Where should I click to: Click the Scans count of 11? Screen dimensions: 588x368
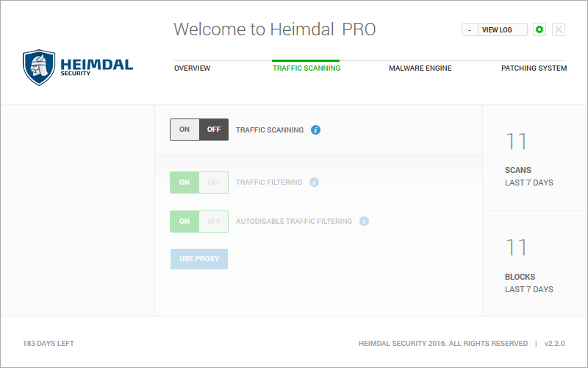pyautogui.click(x=517, y=141)
